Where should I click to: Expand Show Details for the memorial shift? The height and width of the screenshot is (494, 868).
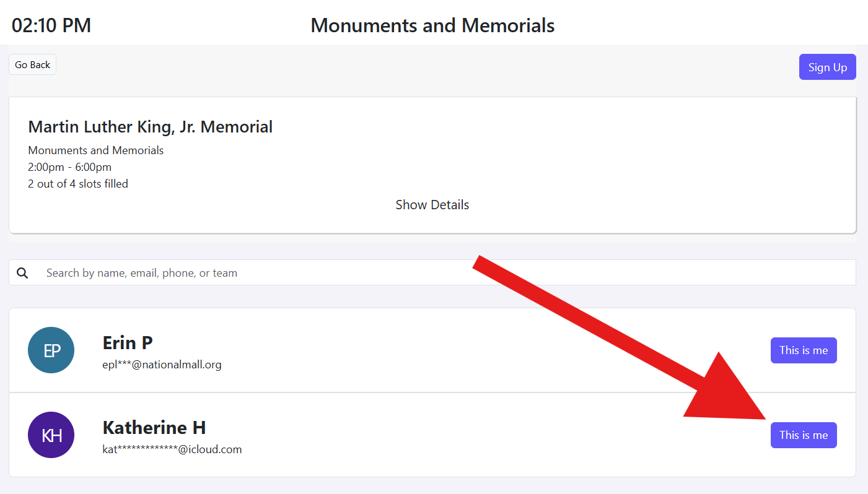point(432,205)
